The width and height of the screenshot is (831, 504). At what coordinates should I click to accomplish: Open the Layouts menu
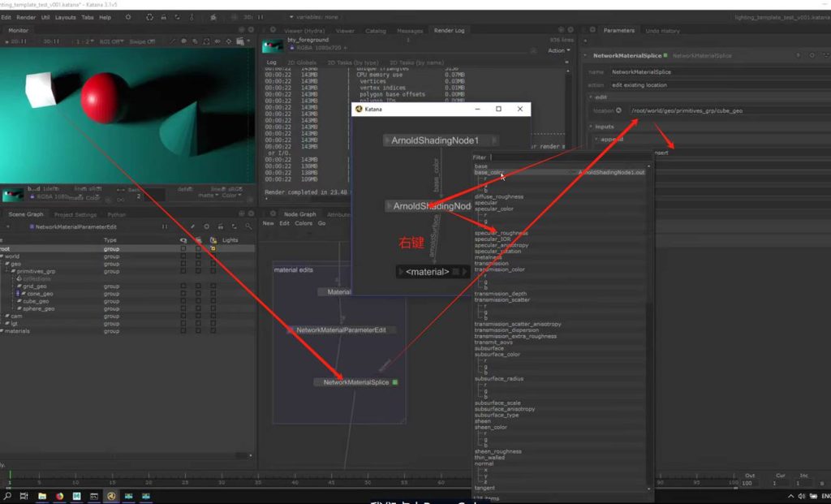pyautogui.click(x=65, y=17)
